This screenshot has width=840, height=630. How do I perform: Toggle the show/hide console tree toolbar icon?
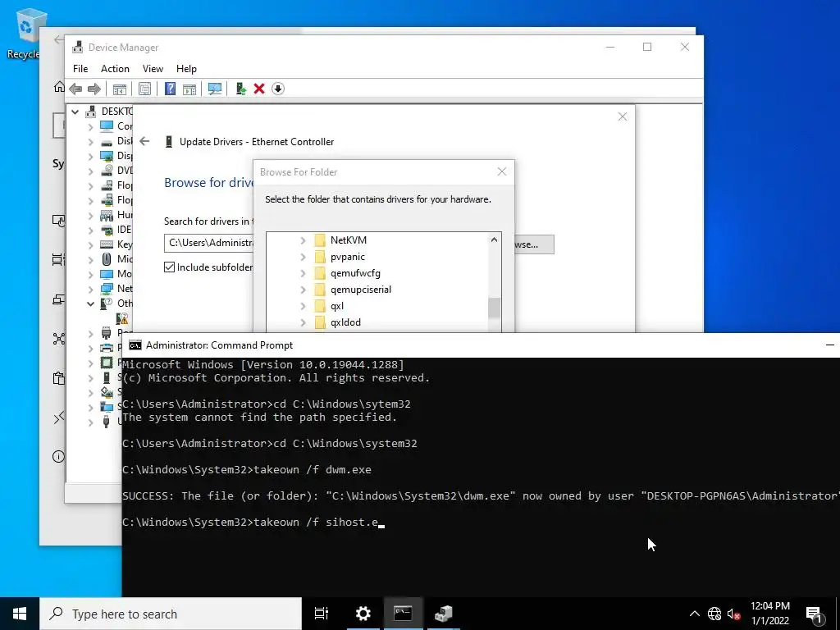tap(120, 89)
